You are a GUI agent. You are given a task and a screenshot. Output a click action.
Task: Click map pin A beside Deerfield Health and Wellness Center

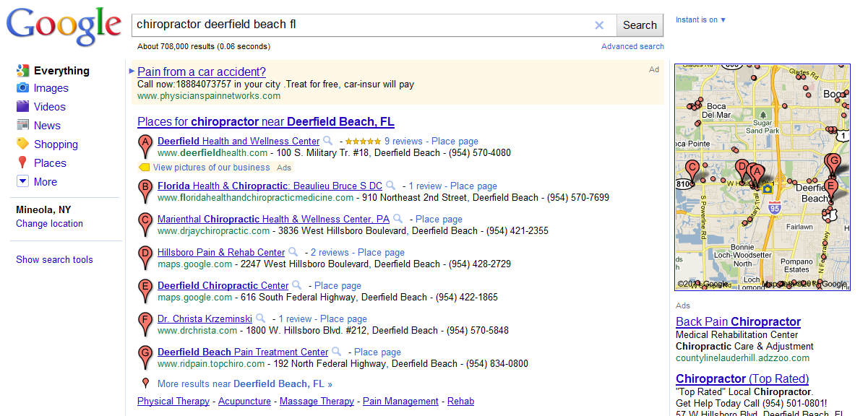[x=145, y=147]
